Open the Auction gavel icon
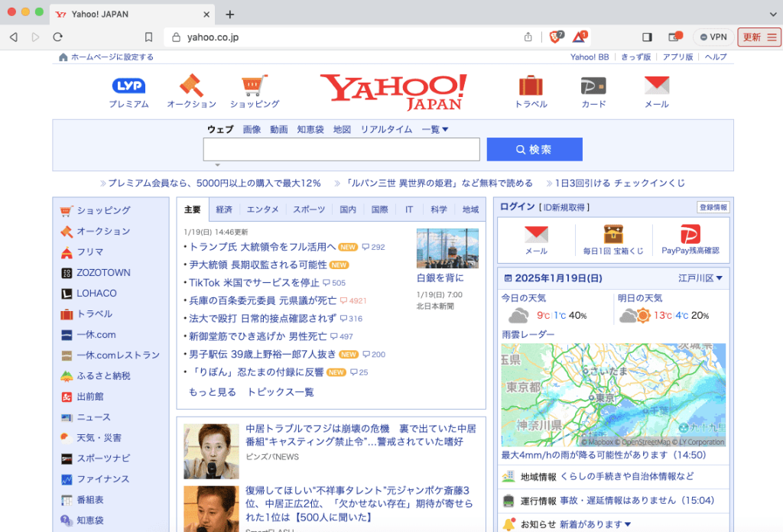The width and height of the screenshot is (783, 532). click(191, 86)
